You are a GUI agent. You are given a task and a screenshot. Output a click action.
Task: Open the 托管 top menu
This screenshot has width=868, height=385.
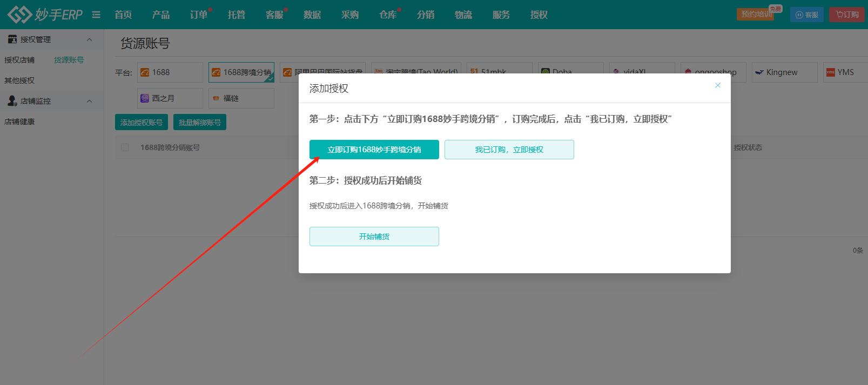click(237, 15)
